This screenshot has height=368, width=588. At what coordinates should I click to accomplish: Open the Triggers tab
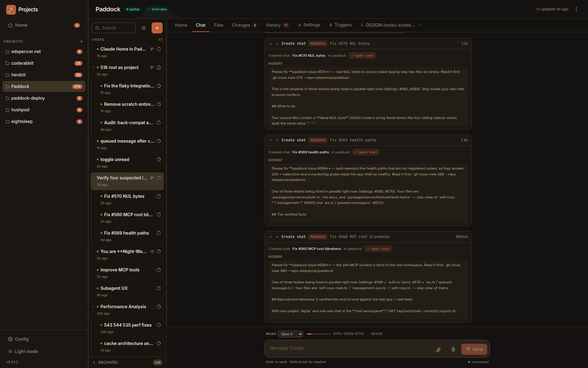340,25
